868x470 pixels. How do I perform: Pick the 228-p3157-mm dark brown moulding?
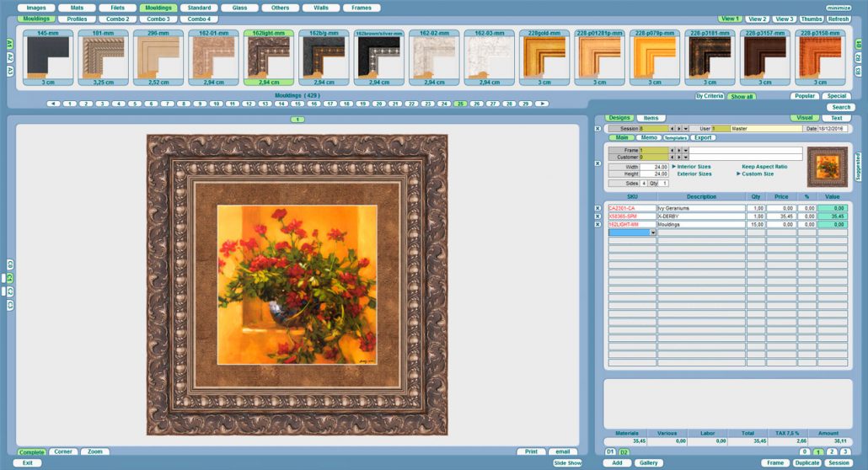click(765, 57)
